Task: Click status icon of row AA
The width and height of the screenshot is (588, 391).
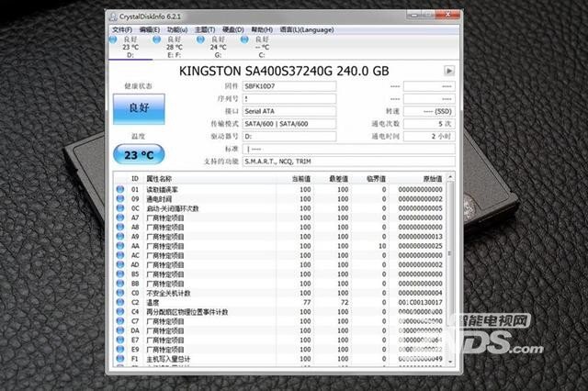Action: [120, 246]
